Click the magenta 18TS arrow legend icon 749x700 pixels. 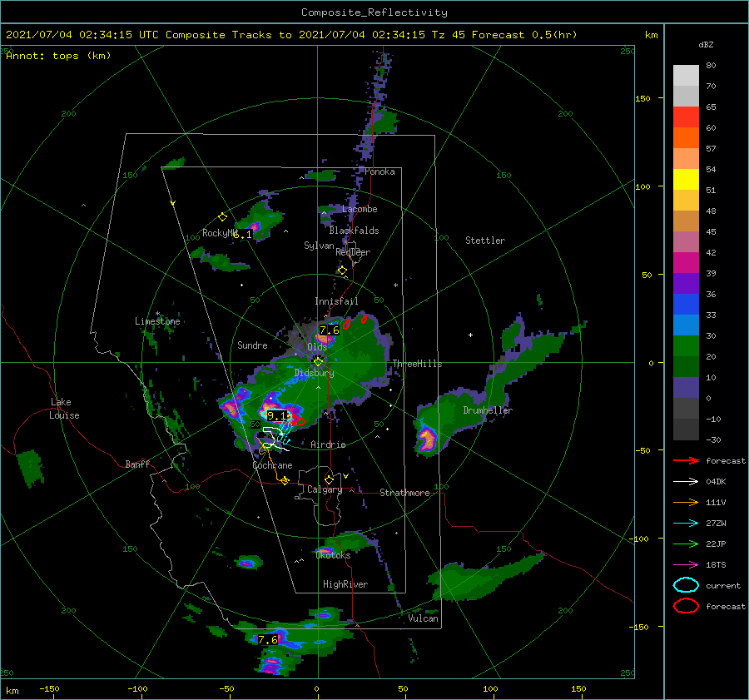tap(686, 565)
